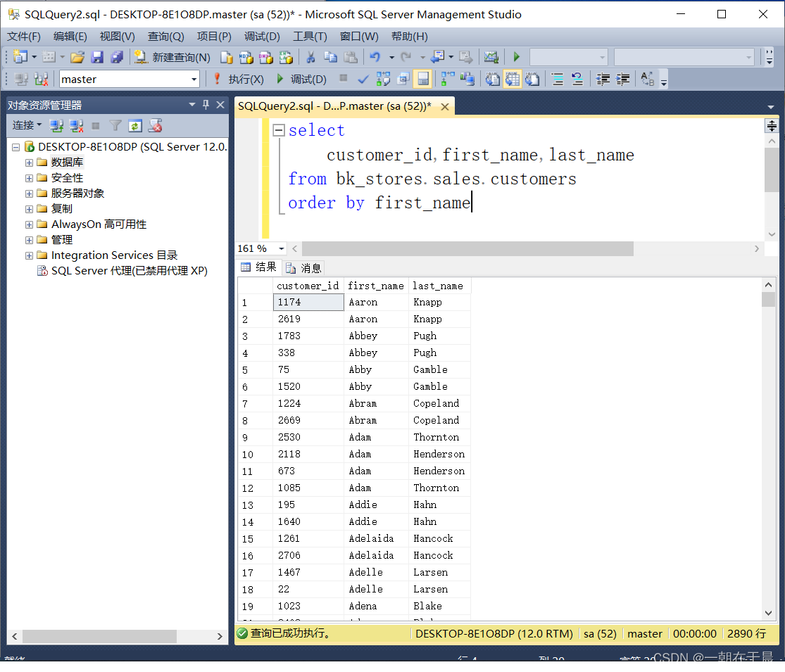Collapse the DESKTOP-8E1O8DP server node
This screenshot has width=785, height=672.
15,147
